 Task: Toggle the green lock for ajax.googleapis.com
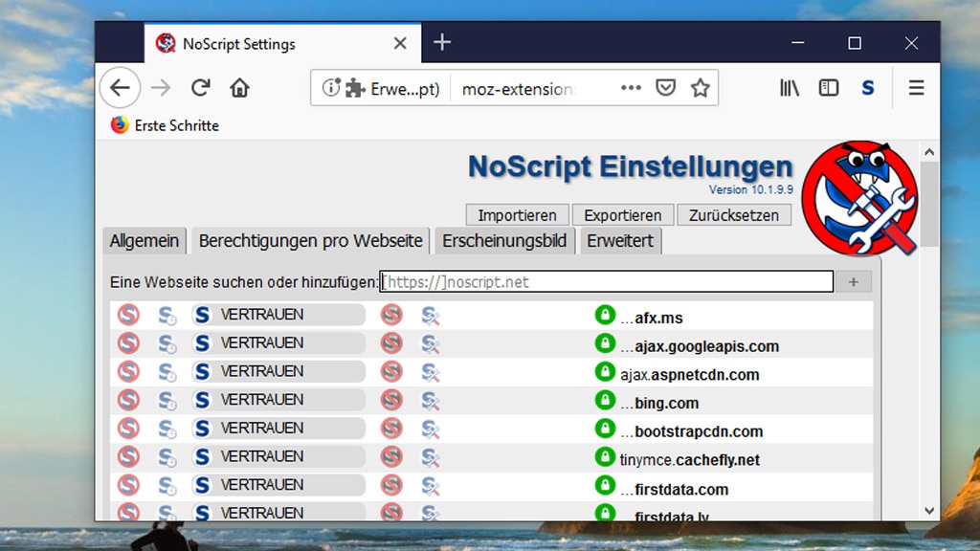coord(605,343)
